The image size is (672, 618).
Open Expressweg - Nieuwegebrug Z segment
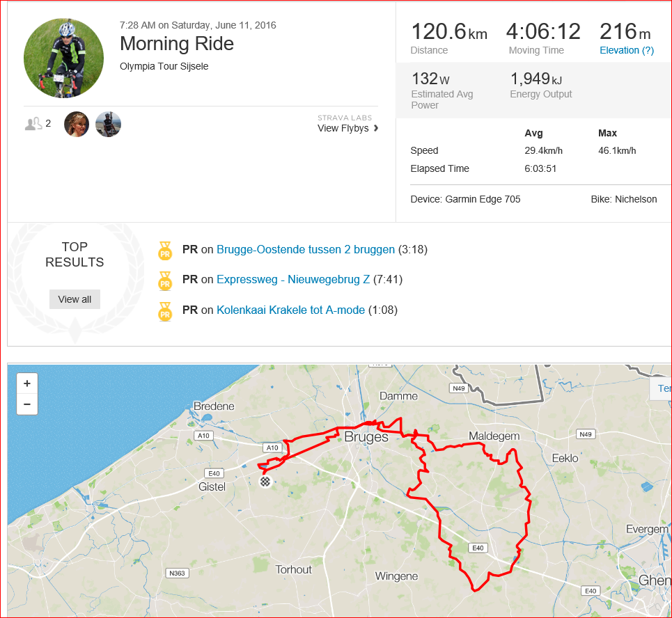[x=293, y=280]
